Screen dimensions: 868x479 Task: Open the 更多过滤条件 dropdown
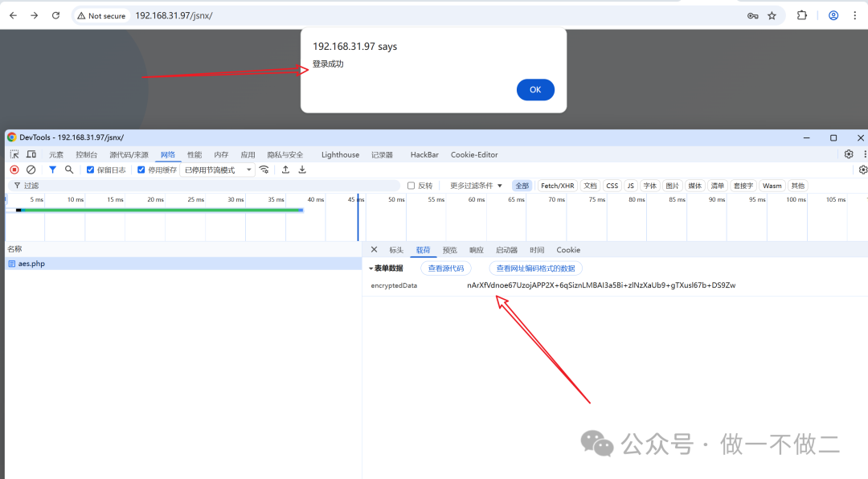[x=476, y=186]
